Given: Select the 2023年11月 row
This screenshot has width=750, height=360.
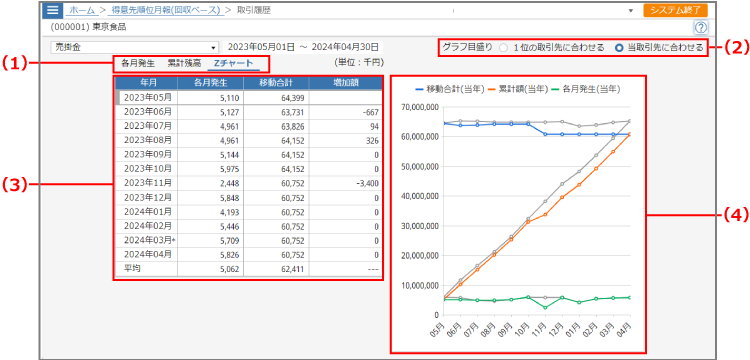Looking at the screenshot, I should coord(249,184).
